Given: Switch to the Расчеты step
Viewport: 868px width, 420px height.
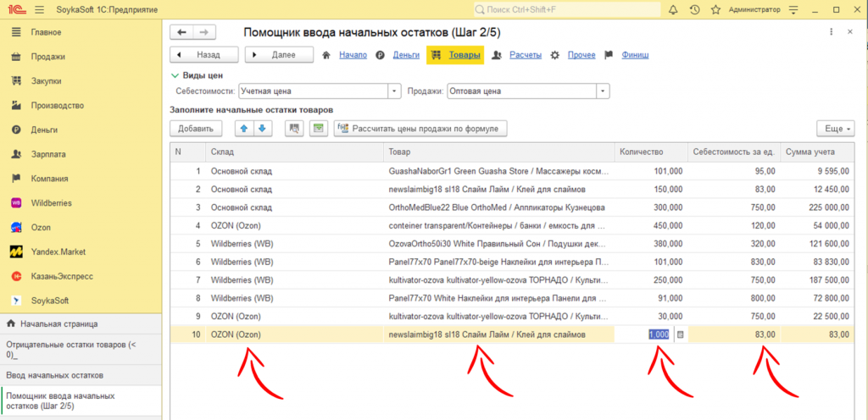Looking at the screenshot, I should click(525, 55).
